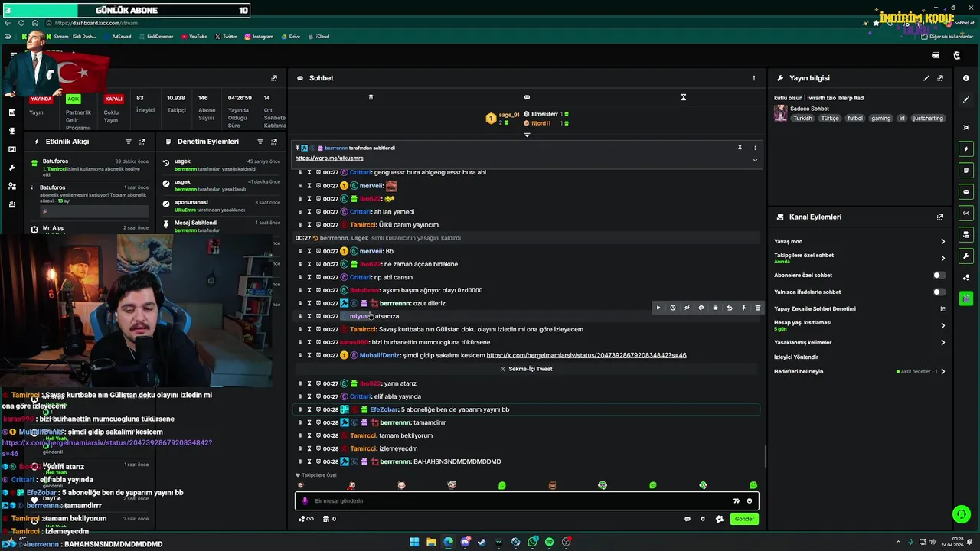The height and width of the screenshot is (551, 980).
Task: Open the Sohbet panel three-dot menu
Action: (x=753, y=78)
